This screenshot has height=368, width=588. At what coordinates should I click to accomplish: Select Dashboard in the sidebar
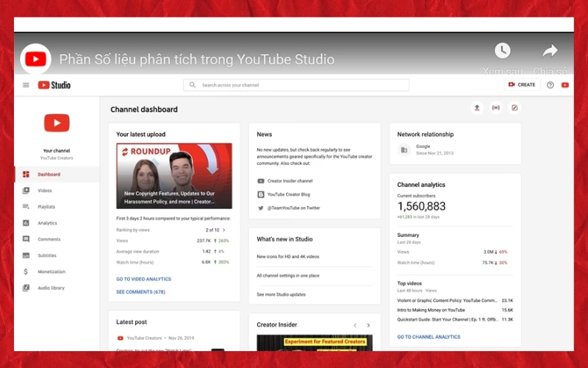(57, 174)
